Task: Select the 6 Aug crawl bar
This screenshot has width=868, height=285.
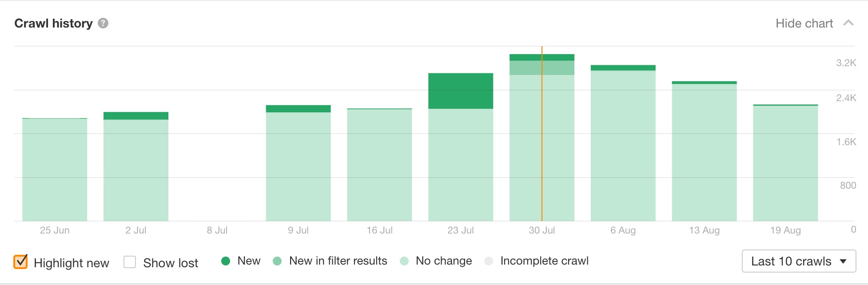Action: 623,146
